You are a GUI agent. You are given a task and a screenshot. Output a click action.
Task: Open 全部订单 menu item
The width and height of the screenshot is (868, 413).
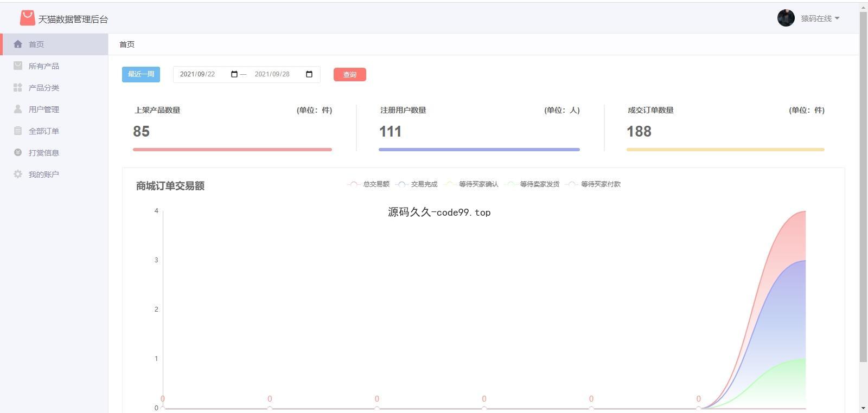(54, 131)
